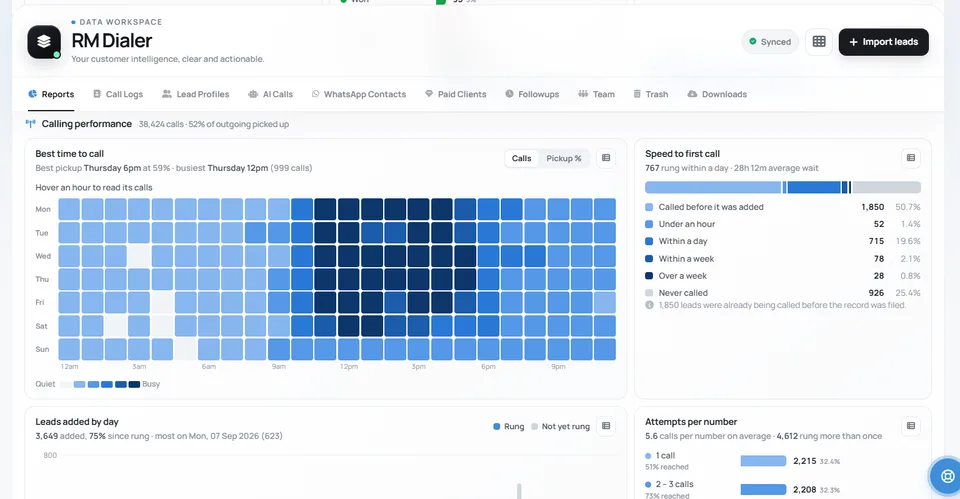Click the 2,215 value for 1 call
Screen dimensions: 960x499
[x=804, y=461]
